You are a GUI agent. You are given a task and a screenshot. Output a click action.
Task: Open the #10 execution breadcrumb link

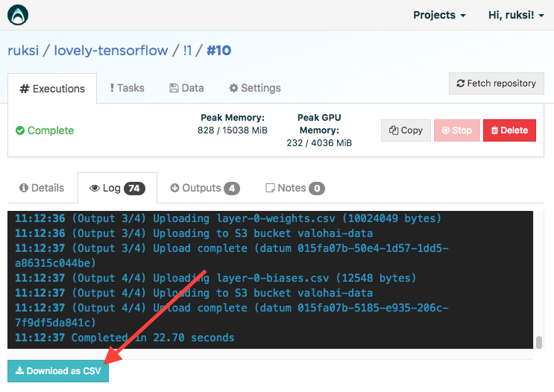(x=218, y=51)
